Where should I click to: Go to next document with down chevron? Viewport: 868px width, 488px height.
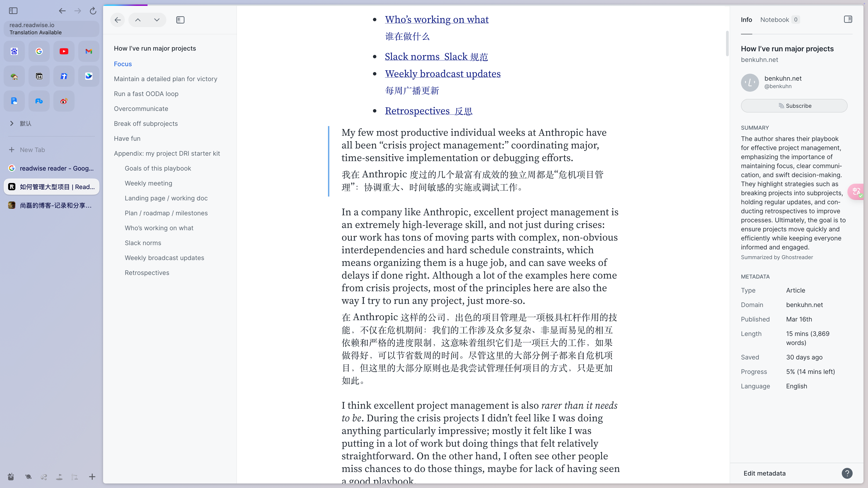pyautogui.click(x=157, y=20)
